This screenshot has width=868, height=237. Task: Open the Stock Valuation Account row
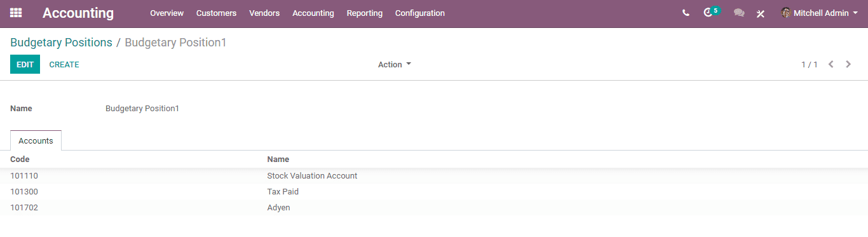(434, 175)
